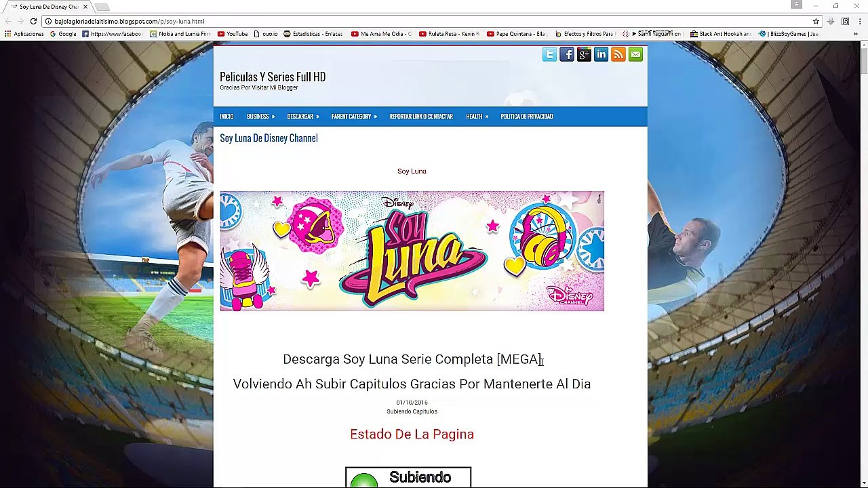Click the Gracias Por Visitar Mi Blogger subtitle

tap(259, 87)
